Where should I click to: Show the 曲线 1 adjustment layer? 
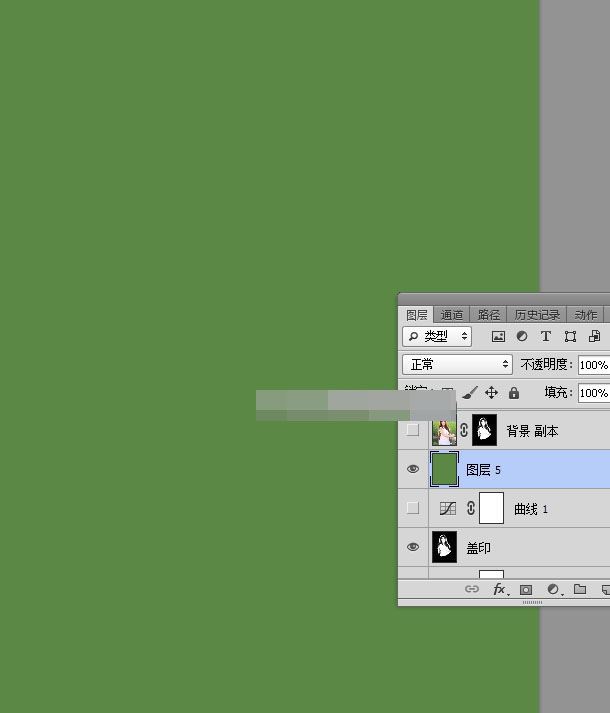413,508
